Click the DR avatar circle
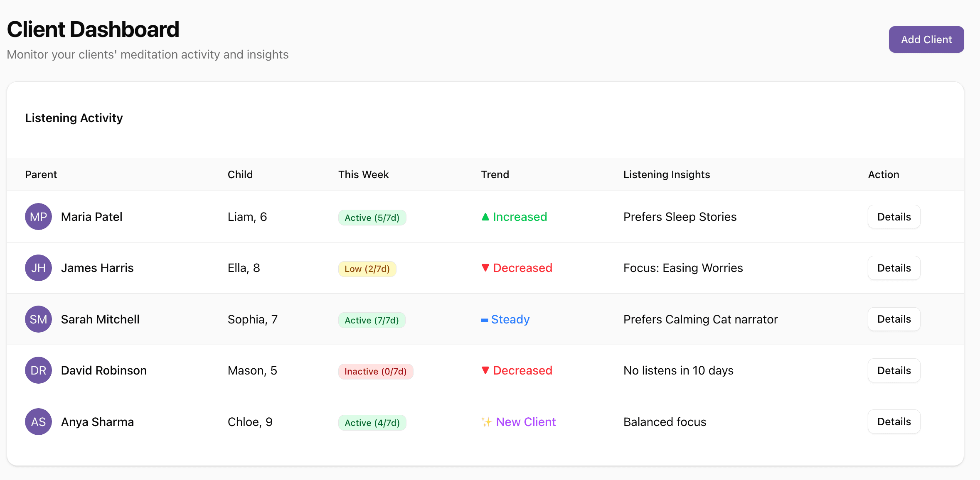Viewport: 980px width, 480px height. [x=38, y=370]
